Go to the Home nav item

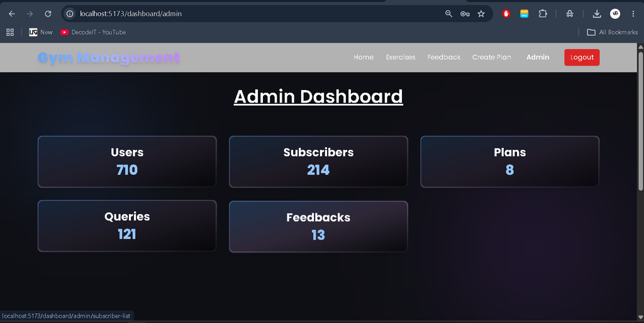tap(364, 57)
